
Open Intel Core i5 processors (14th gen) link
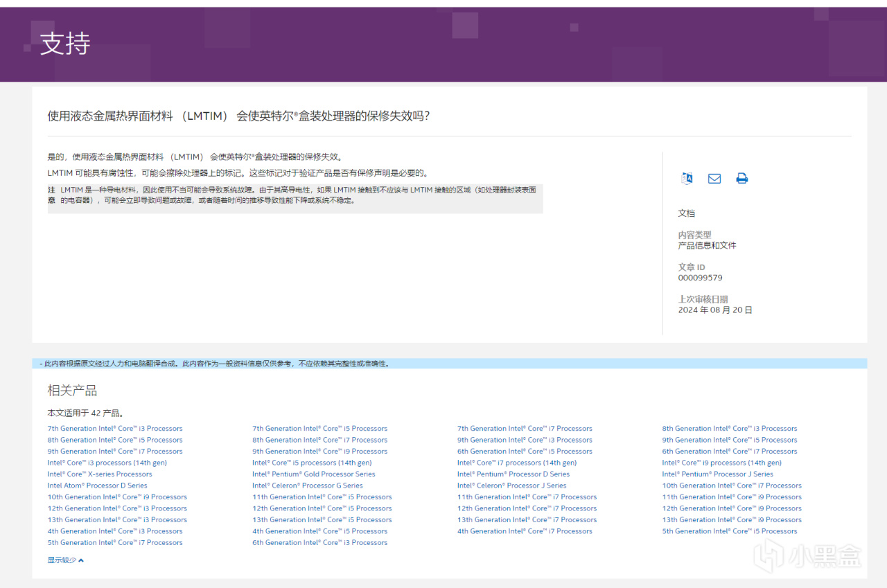(x=312, y=463)
